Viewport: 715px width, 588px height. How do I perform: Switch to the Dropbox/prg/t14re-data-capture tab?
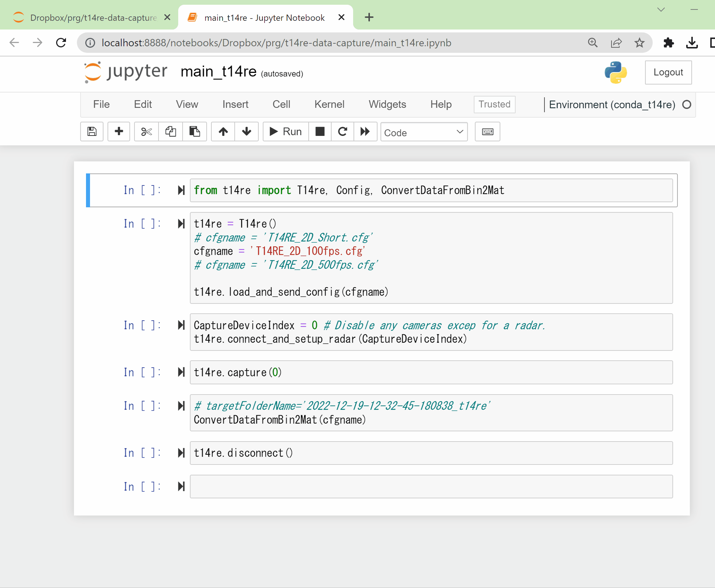(x=93, y=17)
